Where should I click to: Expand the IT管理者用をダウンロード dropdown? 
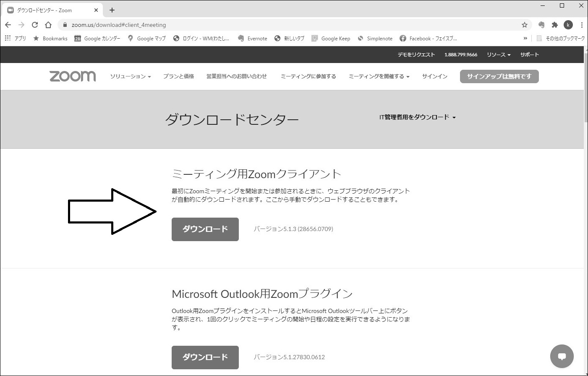click(417, 117)
